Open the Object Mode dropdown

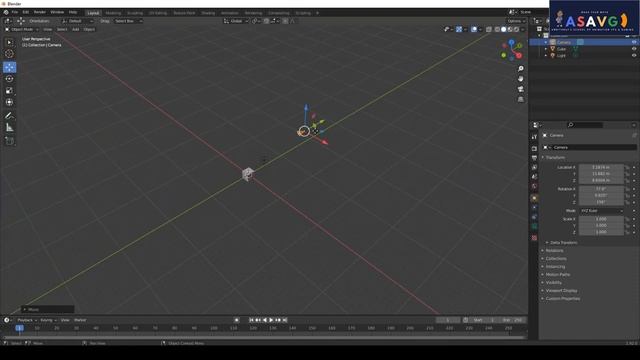[22, 29]
